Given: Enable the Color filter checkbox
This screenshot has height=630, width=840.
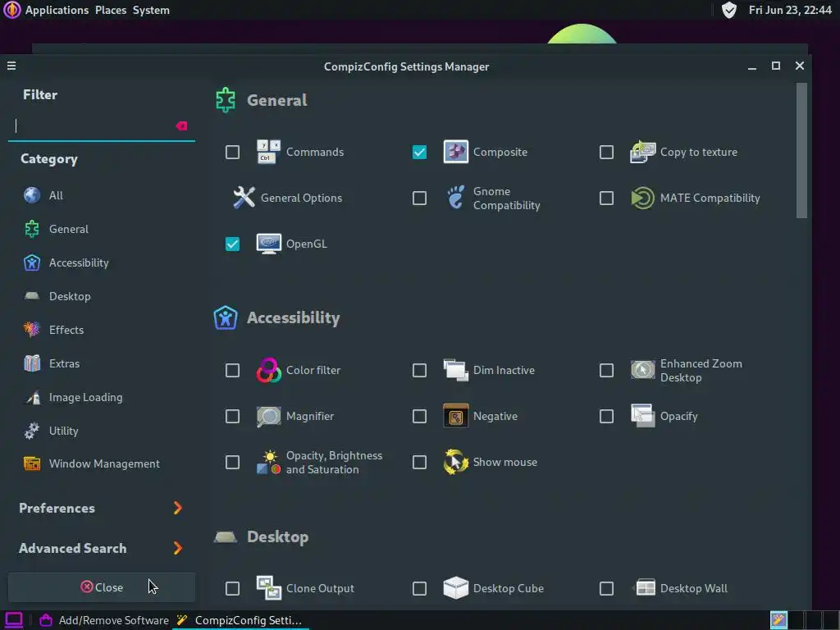Looking at the screenshot, I should coord(232,370).
